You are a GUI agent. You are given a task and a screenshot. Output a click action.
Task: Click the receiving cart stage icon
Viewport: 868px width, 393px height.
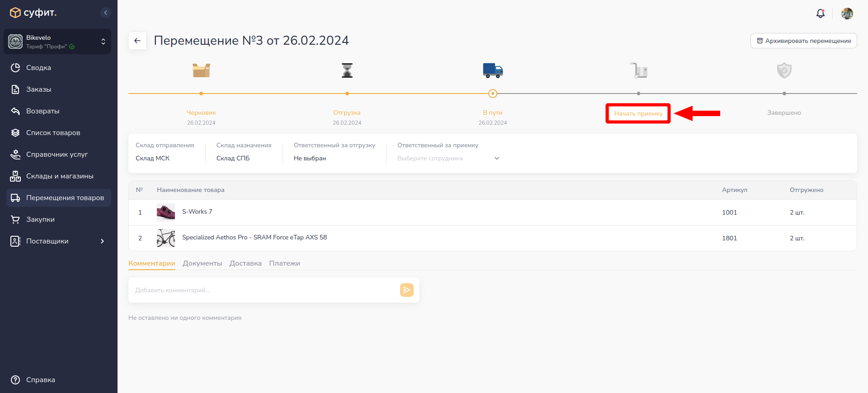638,70
